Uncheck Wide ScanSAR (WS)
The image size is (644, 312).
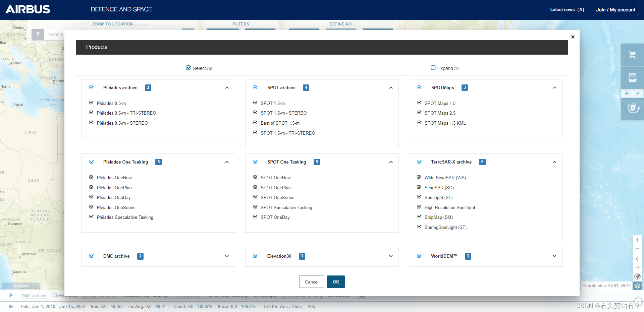(419, 177)
